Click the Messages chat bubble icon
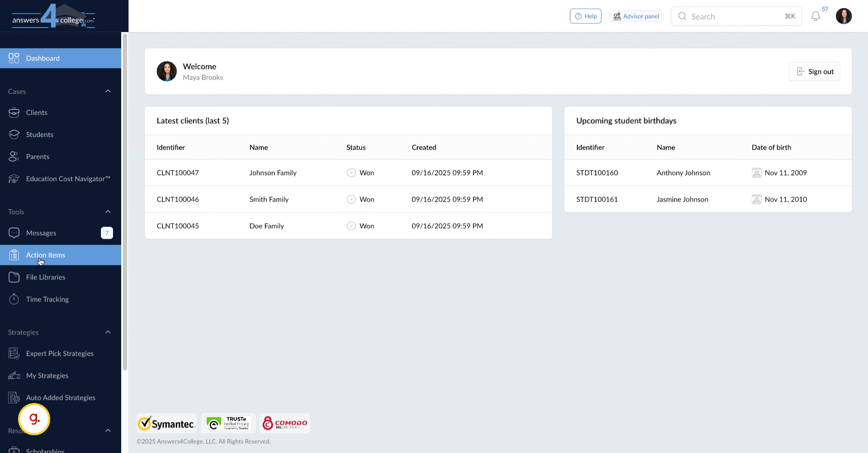Viewport: 868px width, 453px height. tap(14, 233)
